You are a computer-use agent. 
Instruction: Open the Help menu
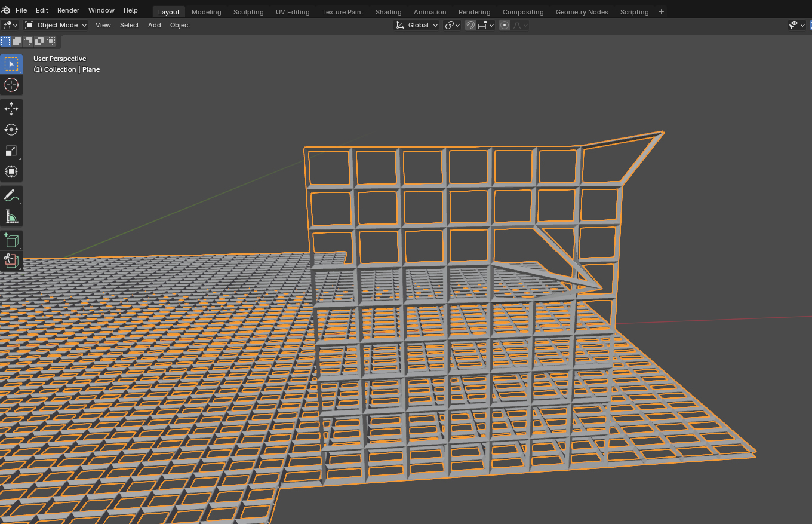pyautogui.click(x=130, y=11)
